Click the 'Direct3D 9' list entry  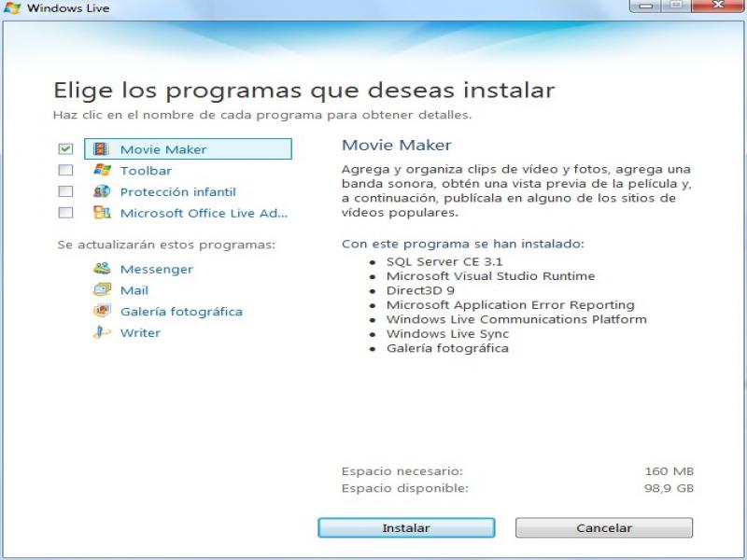coord(420,290)
